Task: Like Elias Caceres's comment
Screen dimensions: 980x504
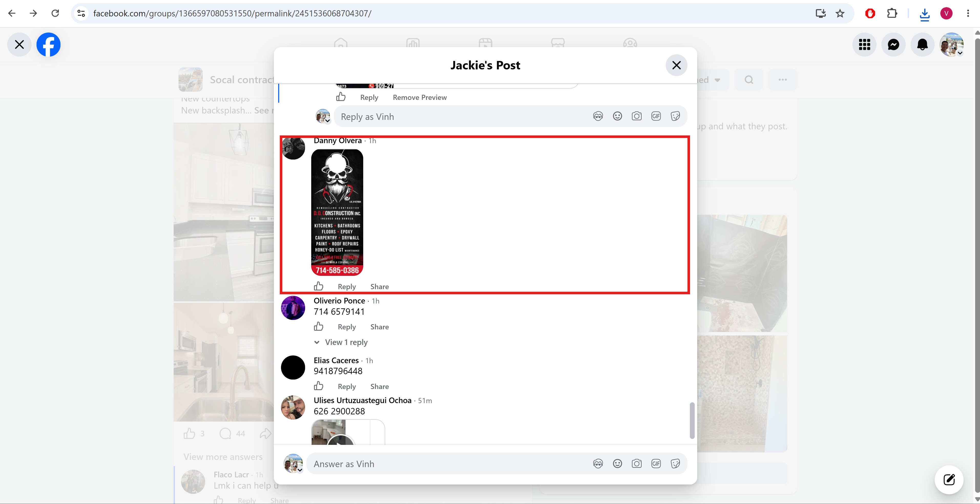Action: (x=318, y=386)
